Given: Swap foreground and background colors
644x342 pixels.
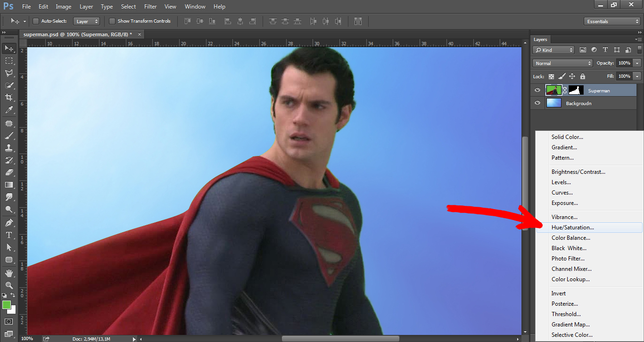Looking at the screenshot, I should pyautogui.click(x=13, y=295).
